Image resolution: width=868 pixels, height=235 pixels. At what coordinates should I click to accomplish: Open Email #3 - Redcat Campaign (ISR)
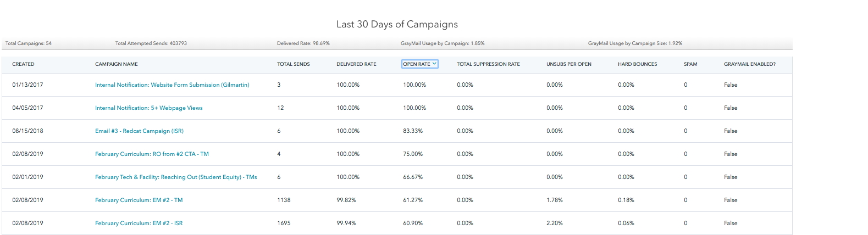click(x=139, y=131)
